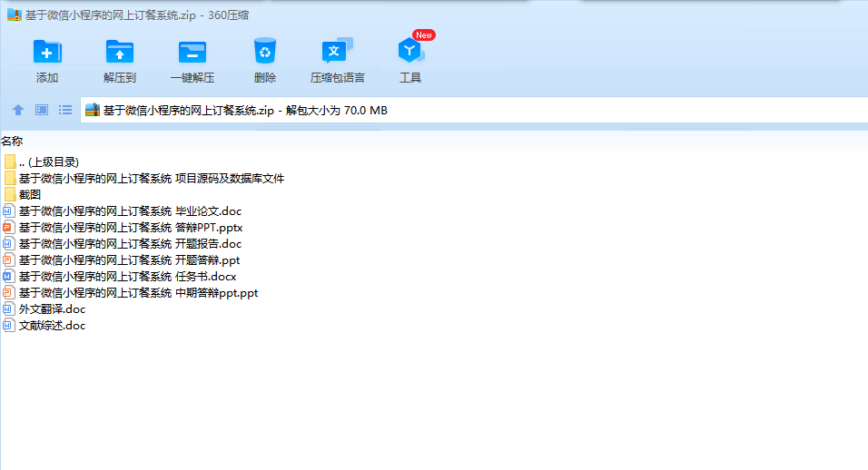Click the folder icon of 截图
Viewport: 868px width, 470px height.
tap(10, 195)
